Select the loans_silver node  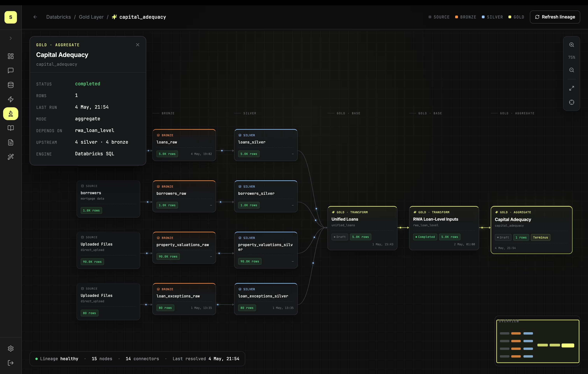point(266,145)
